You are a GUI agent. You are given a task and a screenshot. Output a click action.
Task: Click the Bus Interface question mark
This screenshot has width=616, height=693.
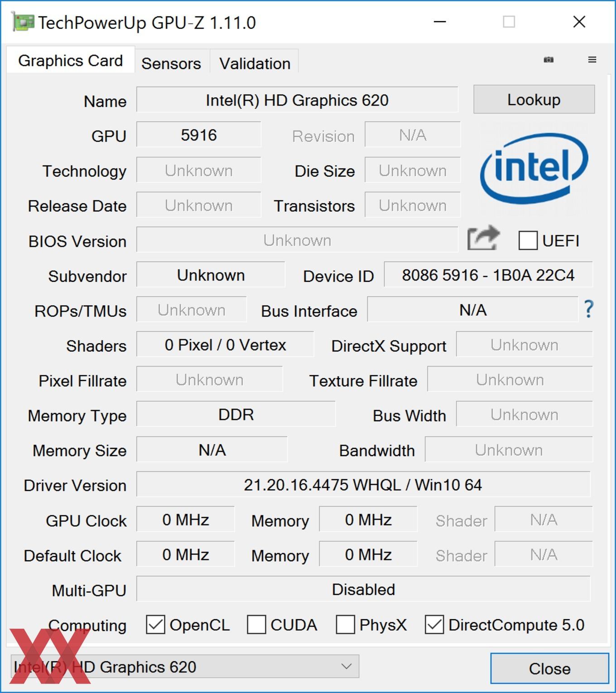(x=588, y=309)
